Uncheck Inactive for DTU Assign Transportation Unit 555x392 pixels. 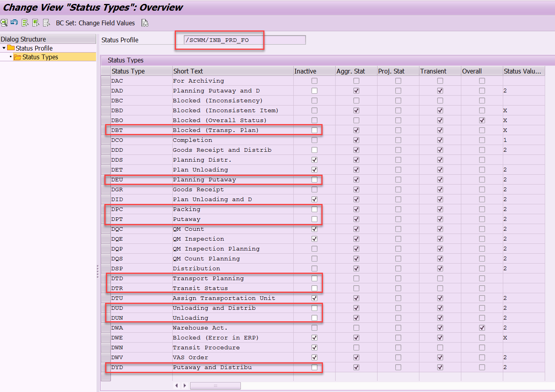(x=314, y=298)
